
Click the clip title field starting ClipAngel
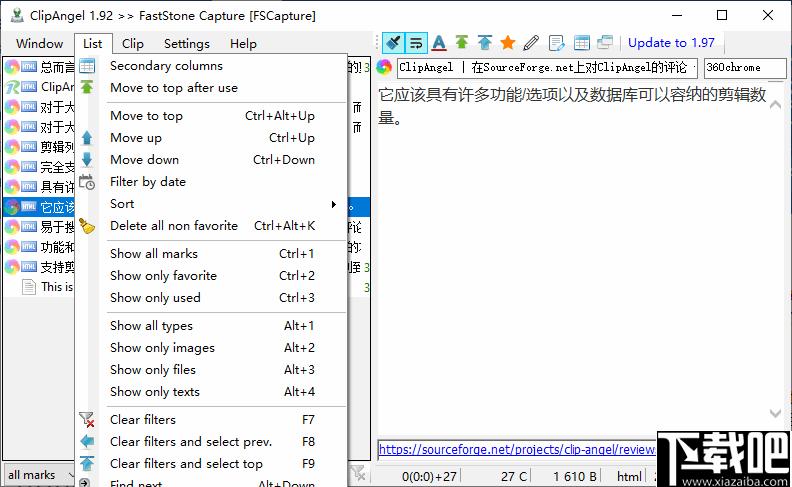click(548, 68)
